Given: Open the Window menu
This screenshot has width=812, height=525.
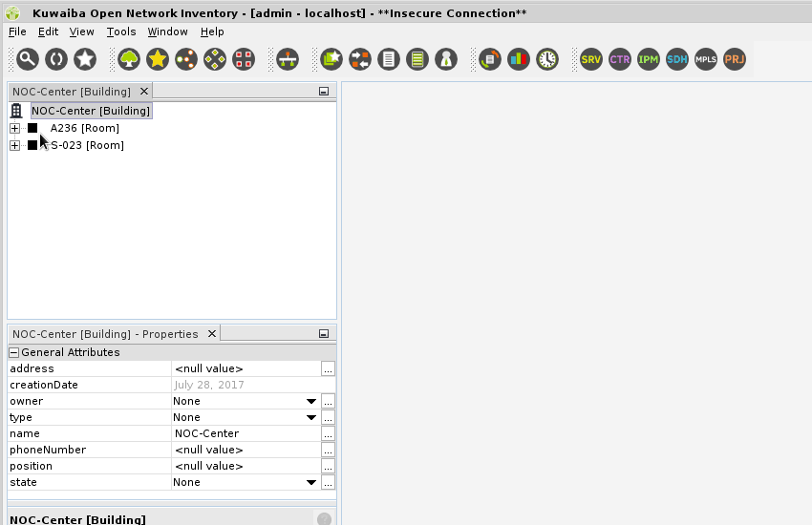Looking at the screenshot, I should pos(167,31).
